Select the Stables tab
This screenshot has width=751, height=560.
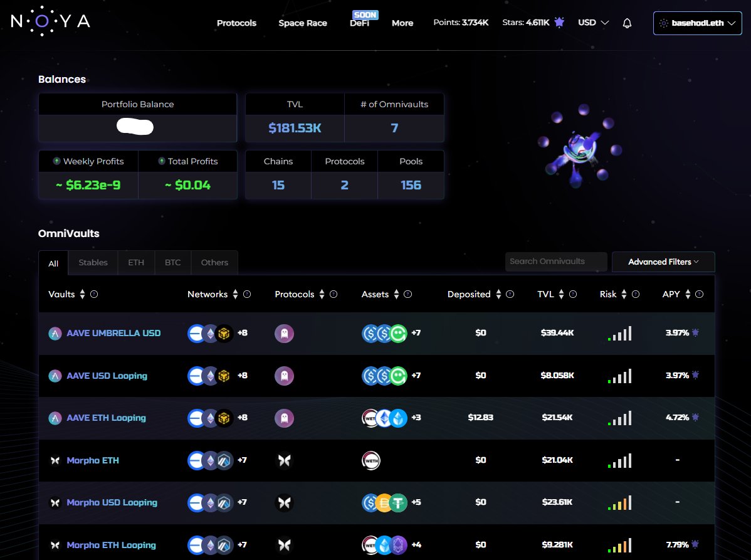[93, 263]
